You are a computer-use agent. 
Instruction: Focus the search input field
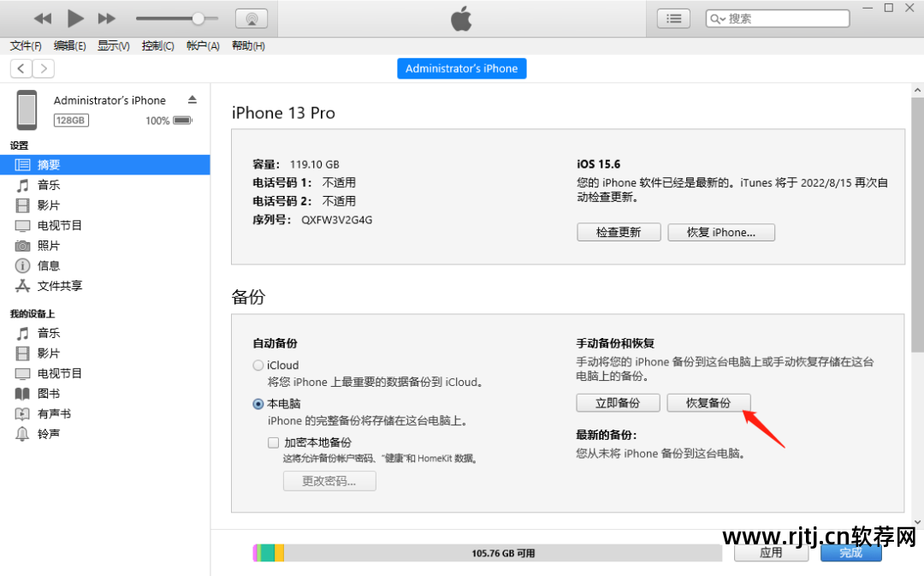(777, 19)
